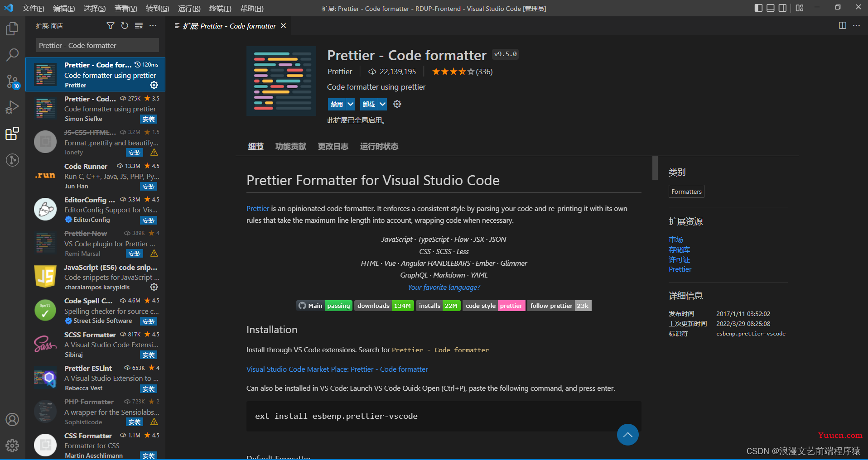Viewport: 868px width, 460px height.
Task: Expand the uninstall button dropdown arrow
Action: pos(383,104)
